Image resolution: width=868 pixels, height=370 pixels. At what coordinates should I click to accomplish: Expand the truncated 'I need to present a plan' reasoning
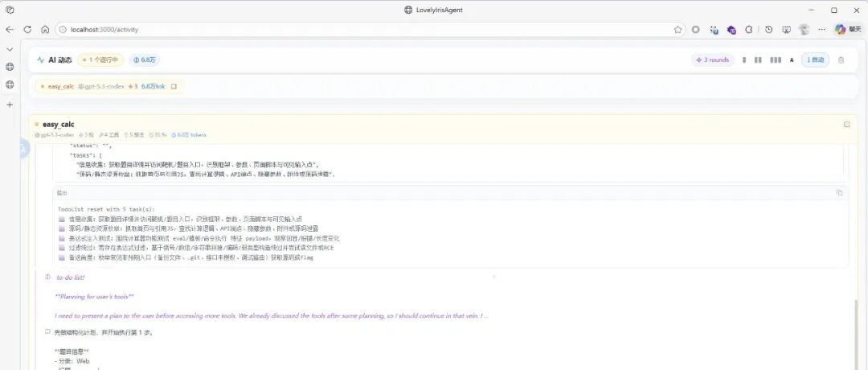coord(272,316)
